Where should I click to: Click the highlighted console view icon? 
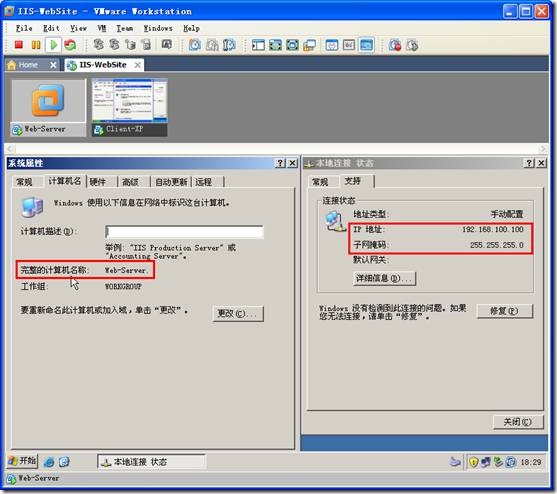point(366,45)
